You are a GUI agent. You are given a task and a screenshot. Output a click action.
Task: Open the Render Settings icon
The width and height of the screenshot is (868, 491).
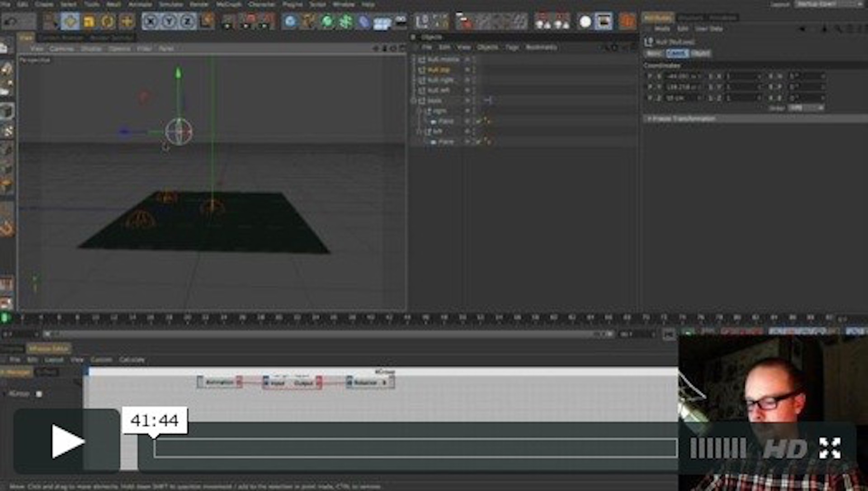click(x=267, y=21)
